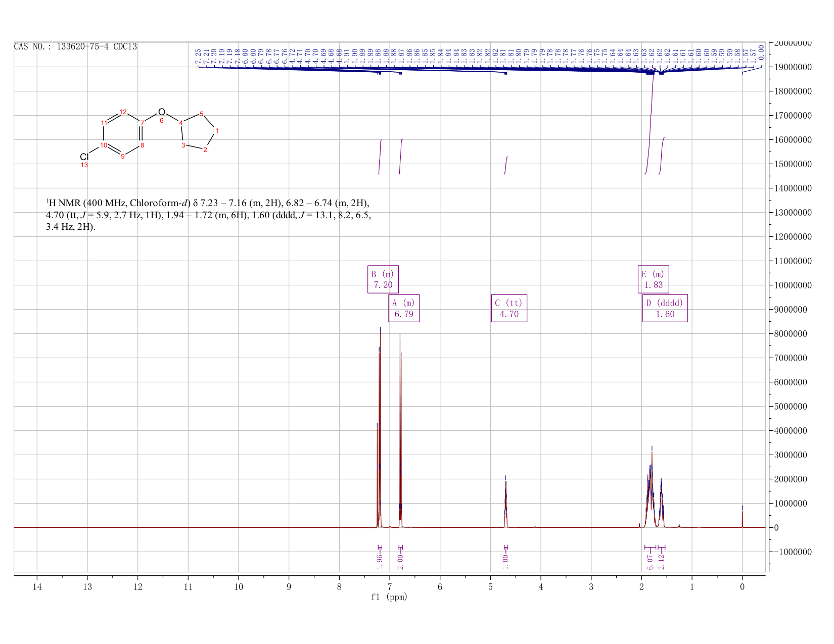Image resolution: width=834 pixels, height=644 pixels.
Task: Click the D (dddd) 1.60 multiplet label
Action: (x=665, y=308)
